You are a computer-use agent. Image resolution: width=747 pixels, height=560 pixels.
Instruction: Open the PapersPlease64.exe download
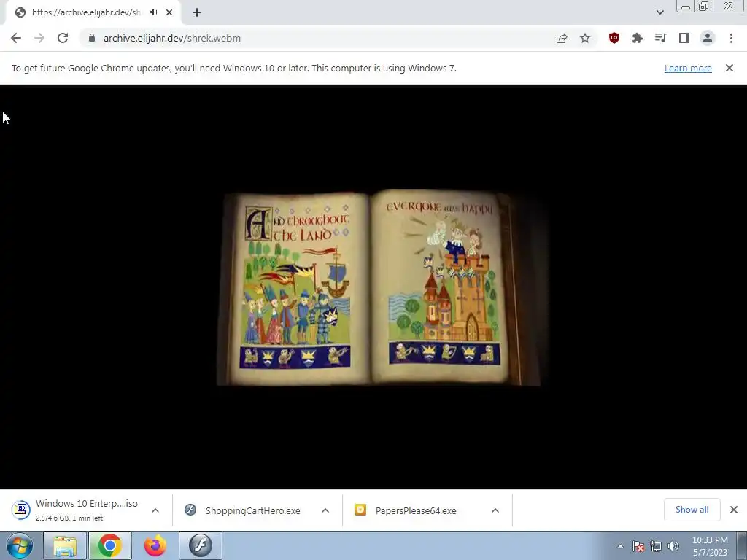pyautogui.click(x=407, y=510)
